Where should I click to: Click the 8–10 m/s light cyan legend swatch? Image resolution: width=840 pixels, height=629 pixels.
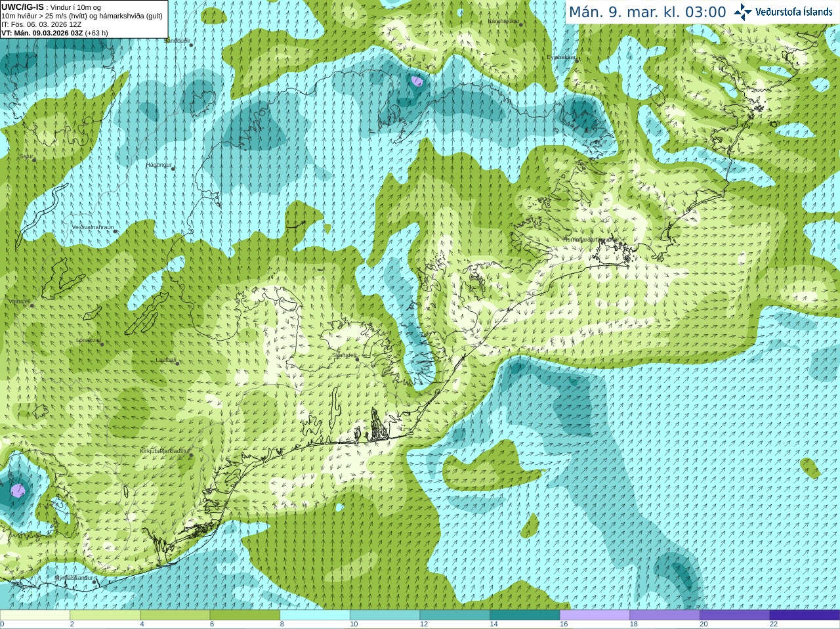(x=315, y=615)
